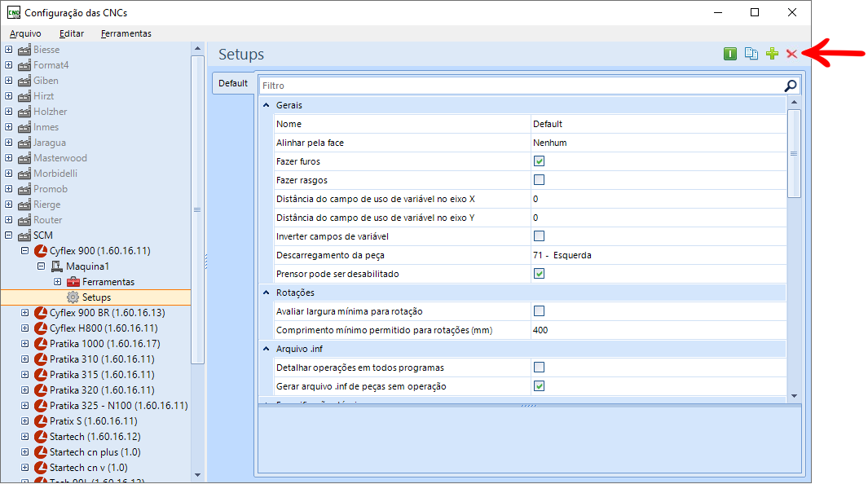Collapse the Gerais section
Image resolution: width=868 pixels, height=493 pixels.
pos(267,105)
